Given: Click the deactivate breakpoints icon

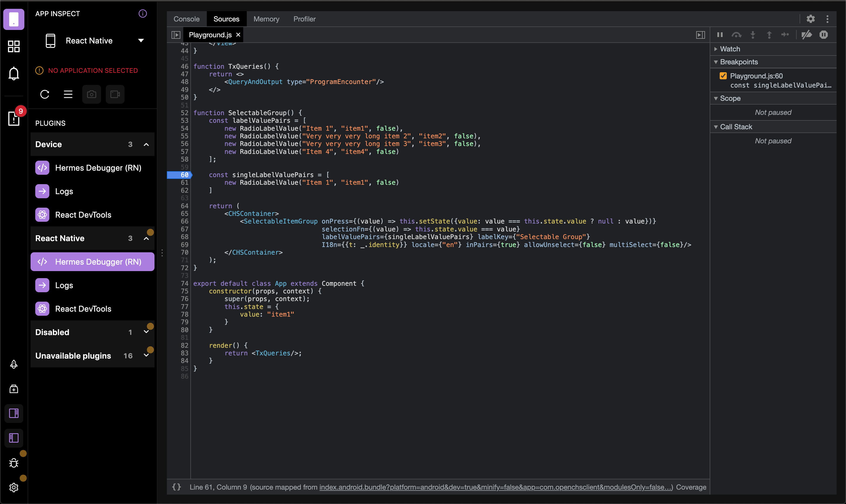Looking at the screenshot, I should pyautogui.click(x=806, y=35).
